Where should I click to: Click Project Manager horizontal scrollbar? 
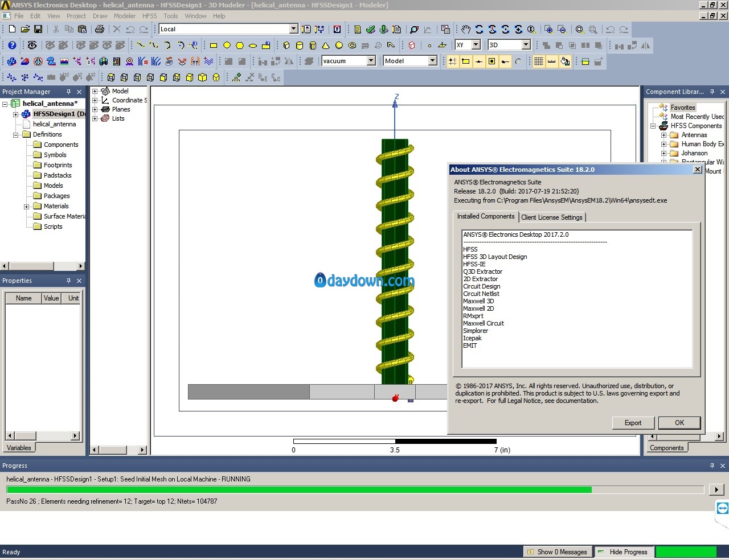pyautogui.click(x=43, y=266)
